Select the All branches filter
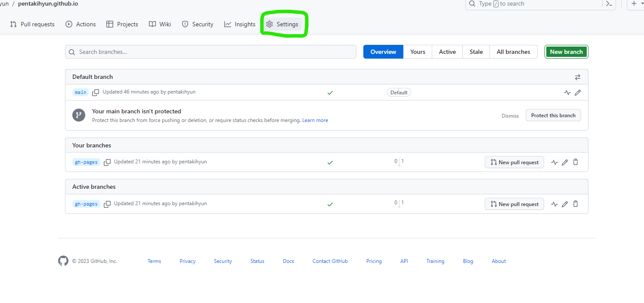 coord(514,52)
